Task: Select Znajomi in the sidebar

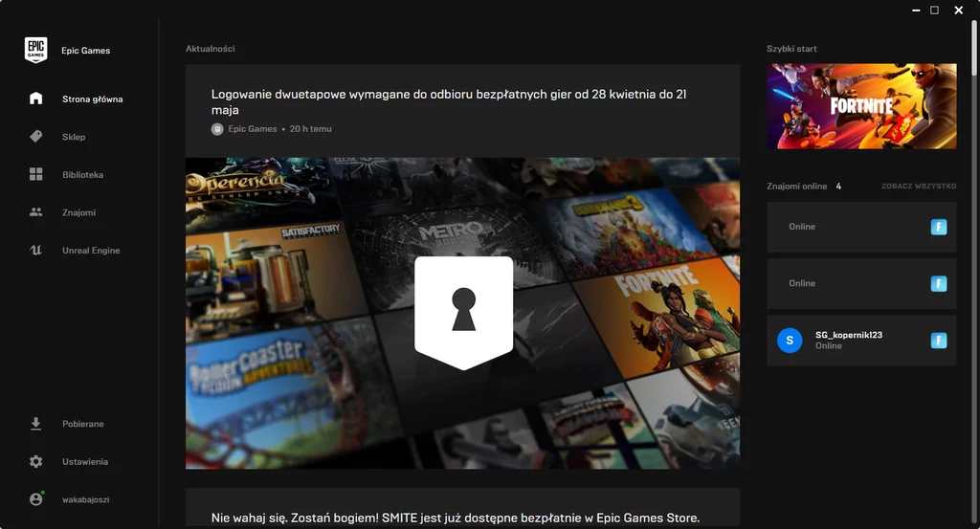Action: (x=78, y=212)
